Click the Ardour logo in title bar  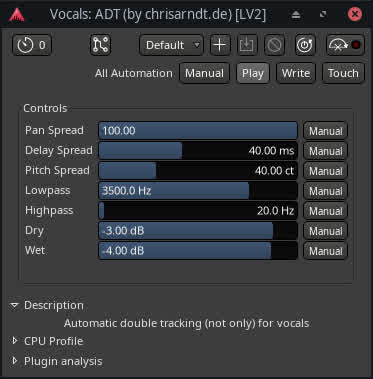click(x=16, y=14)
